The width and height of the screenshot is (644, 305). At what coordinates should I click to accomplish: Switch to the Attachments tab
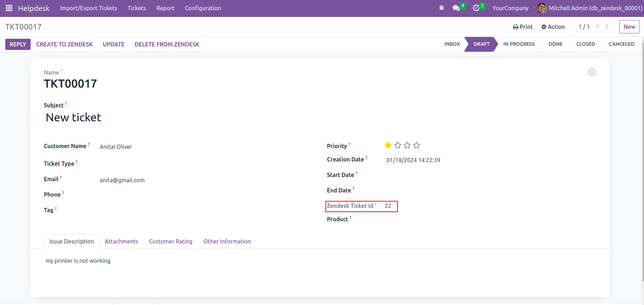click(x=121, y=241)
